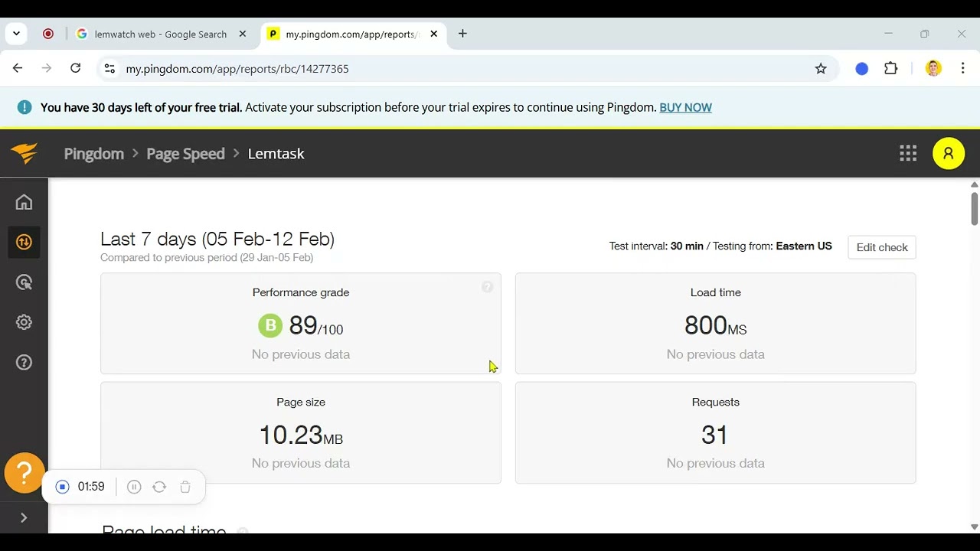Click the BUY NOW link
Image resolution: width=980 pixels, height=551 pixels.
click(685, 107)
